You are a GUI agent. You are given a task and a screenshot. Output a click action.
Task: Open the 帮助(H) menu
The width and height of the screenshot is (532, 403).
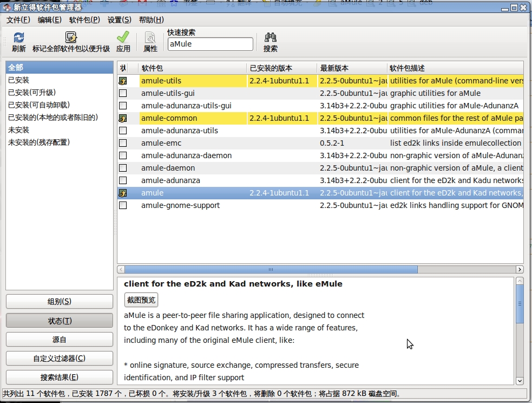pos(152,19)
